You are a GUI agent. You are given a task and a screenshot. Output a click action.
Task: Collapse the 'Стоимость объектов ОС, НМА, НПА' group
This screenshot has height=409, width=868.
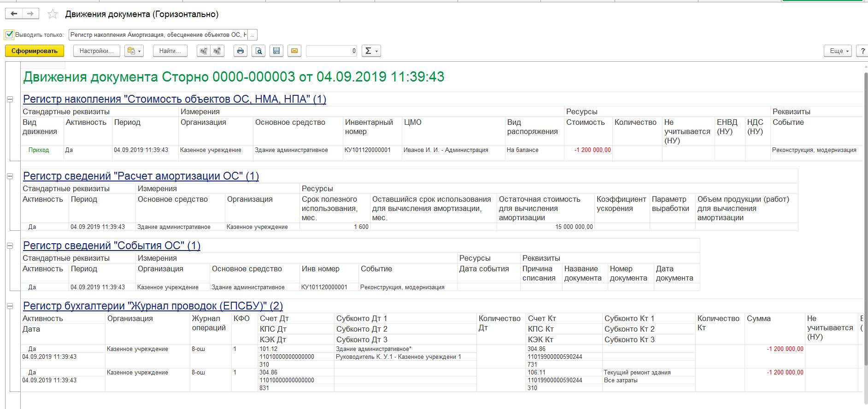tap(10, 99)
